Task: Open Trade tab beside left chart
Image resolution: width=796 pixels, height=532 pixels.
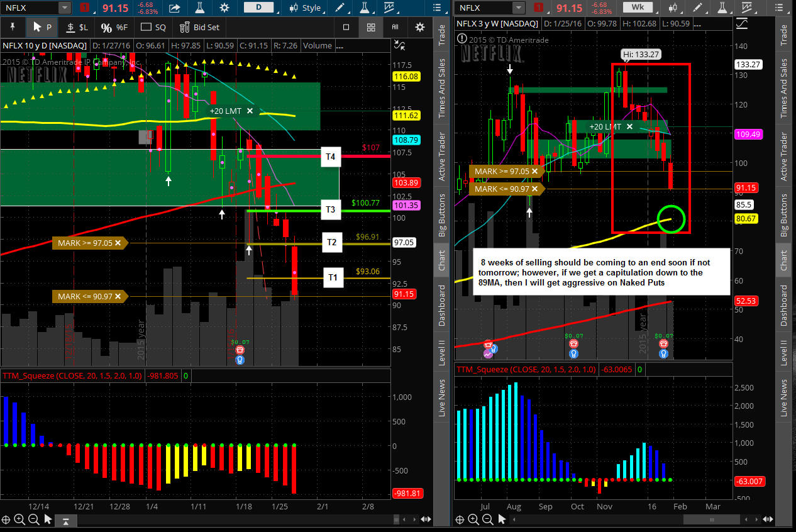Action: (441, 35)
